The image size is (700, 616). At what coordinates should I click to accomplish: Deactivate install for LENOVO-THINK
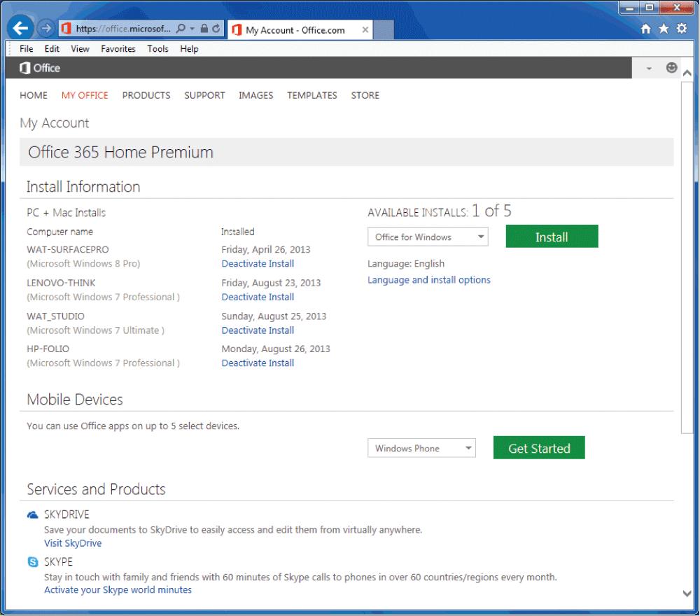point(258,297)
